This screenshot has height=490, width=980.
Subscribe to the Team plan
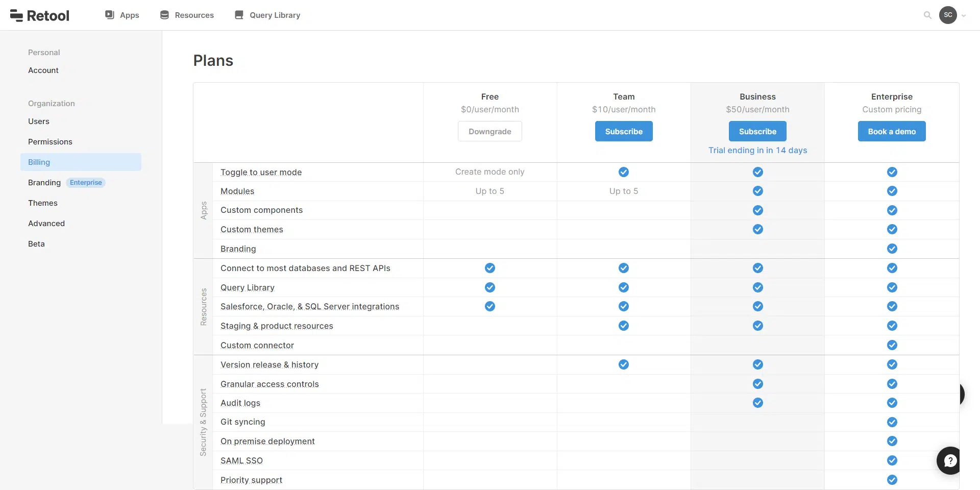[x=623, y=131]
